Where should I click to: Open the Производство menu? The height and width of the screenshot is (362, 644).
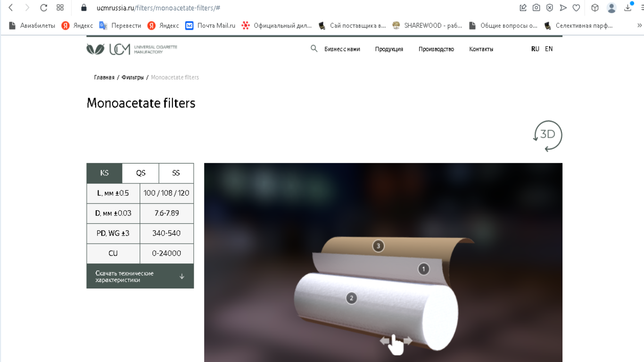[x=436, y=49]
